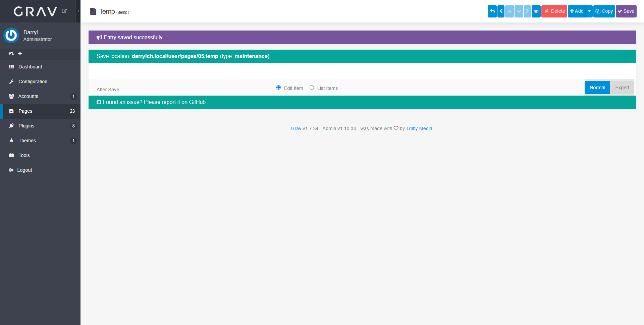Click the Add button
644x325 pixels.
pos(577,11)
